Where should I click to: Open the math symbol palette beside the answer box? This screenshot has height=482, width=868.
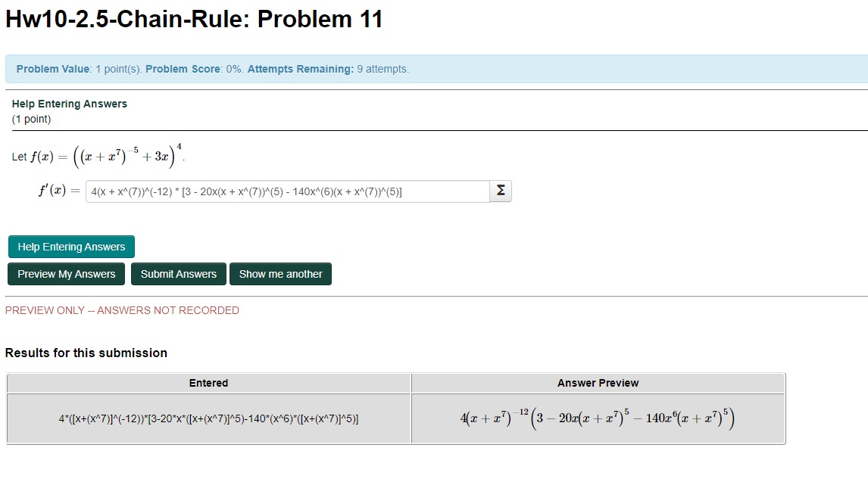tap(500, 191)
